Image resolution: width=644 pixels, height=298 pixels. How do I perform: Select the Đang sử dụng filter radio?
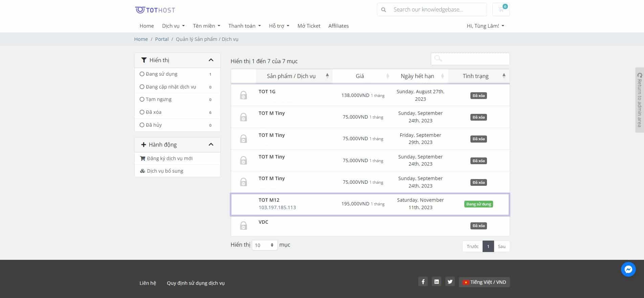pos(142,74)
